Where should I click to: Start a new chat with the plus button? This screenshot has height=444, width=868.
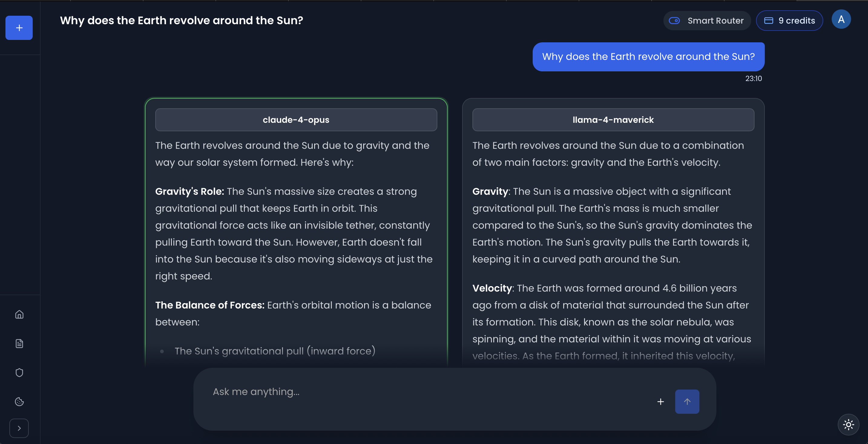(19, 28)
